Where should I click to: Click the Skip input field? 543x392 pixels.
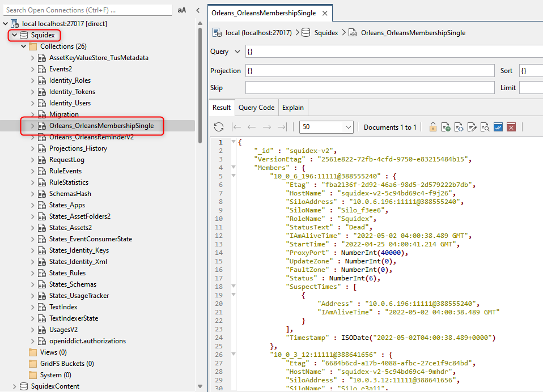point(370,88)
